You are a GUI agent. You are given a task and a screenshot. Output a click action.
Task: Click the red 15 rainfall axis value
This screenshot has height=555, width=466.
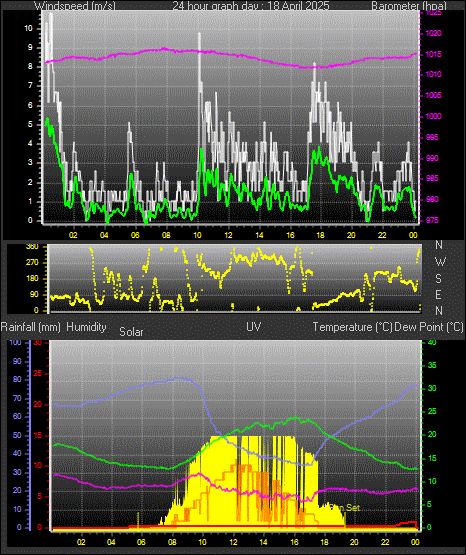click(x=38, y=435)
